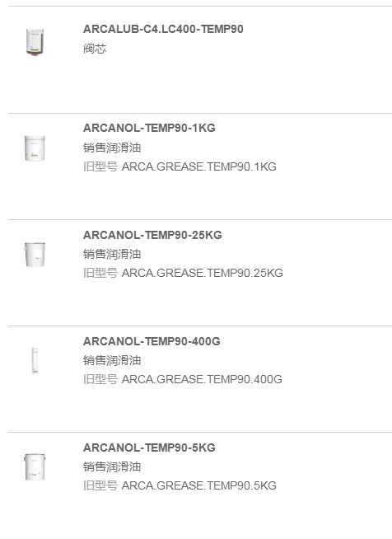This screenshot has height=539, width=392.
Task: Select the ARCANOL-TEMP90-25KG bucket image
Action: click(35, 255)
